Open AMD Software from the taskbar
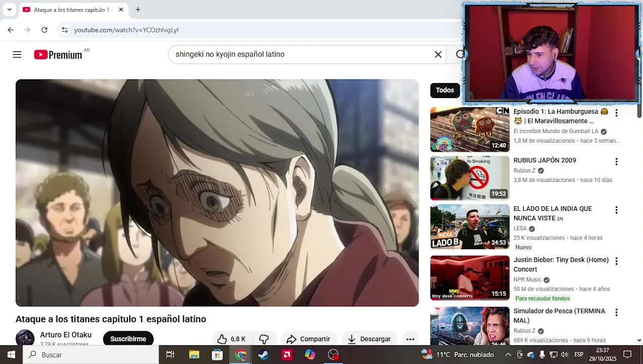Image resolution: width=643 pixels, height=364 pixels. 287,354
